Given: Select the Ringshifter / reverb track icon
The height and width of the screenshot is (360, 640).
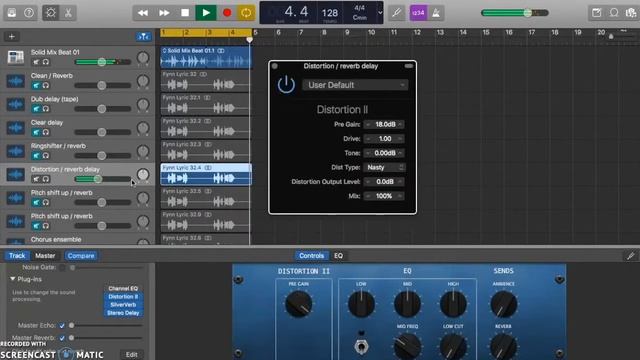Looking at the screenshot, I should click(x=16, y=151).
